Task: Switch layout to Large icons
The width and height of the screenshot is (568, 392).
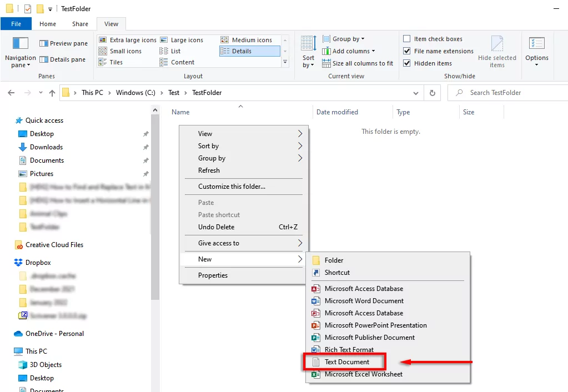Action: point(182,40)
